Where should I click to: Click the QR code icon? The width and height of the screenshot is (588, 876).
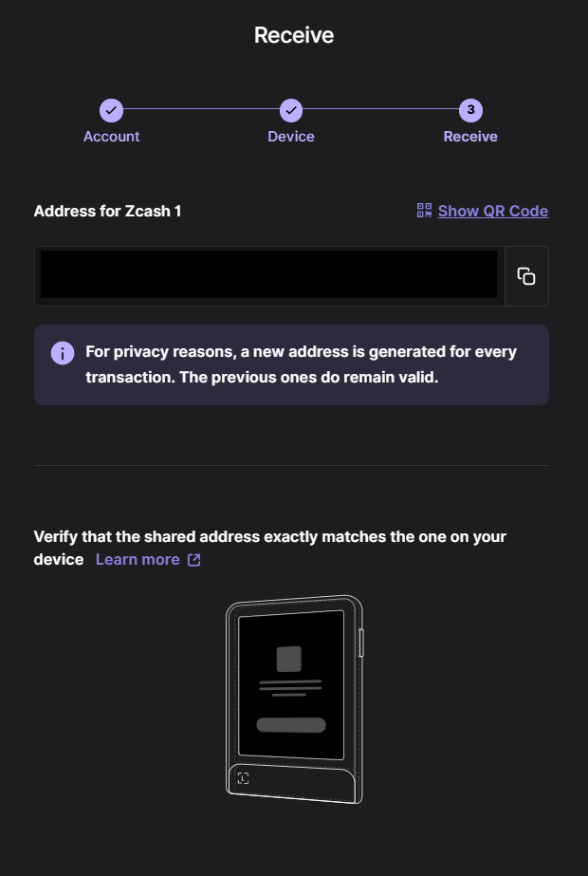point(425,211)
